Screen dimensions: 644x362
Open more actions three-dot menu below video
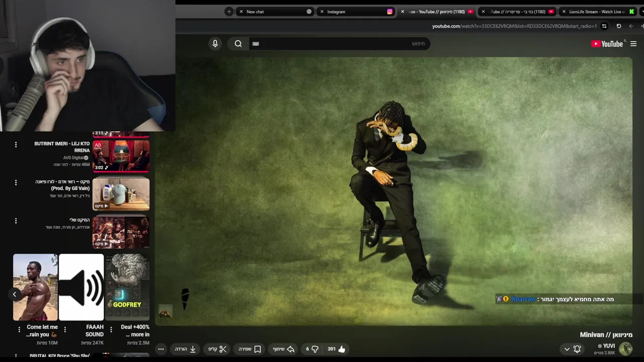tap(161, 349)
